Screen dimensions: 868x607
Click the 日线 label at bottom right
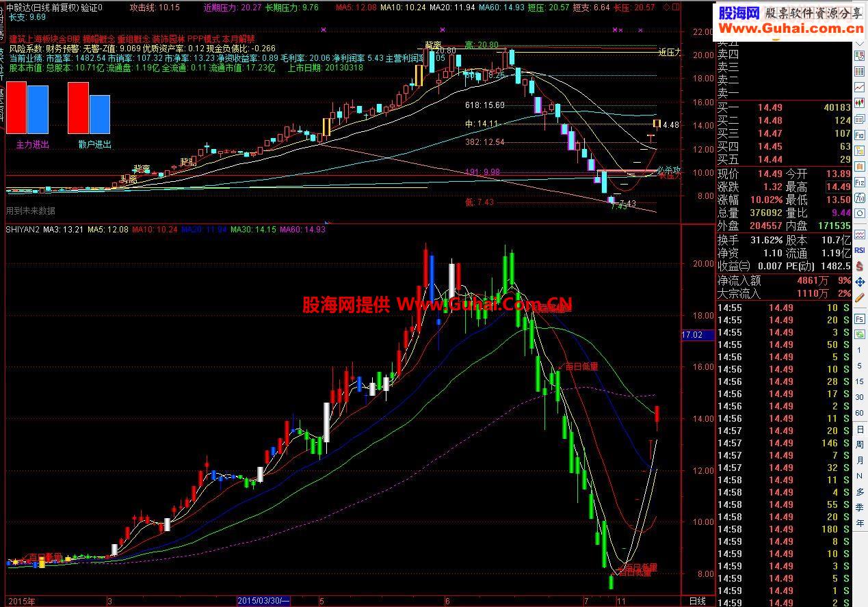pyautogui.click(x=697, y=601)
